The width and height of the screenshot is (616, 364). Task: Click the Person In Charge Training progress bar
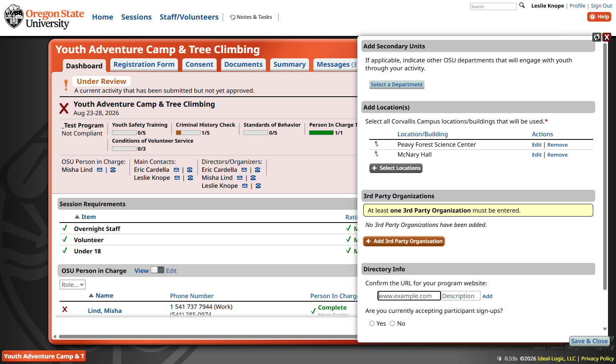pyautogui.click(x=321, y=133)
